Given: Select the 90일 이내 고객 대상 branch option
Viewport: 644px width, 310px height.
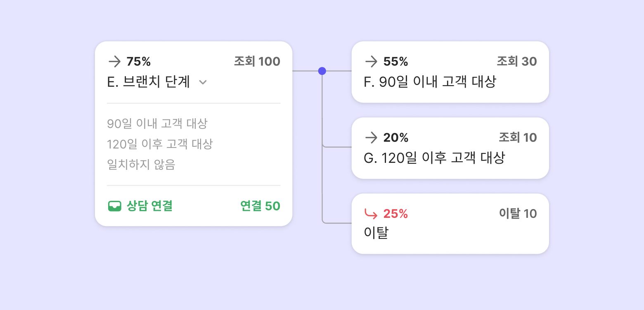Looking at the screenshot, I should [157, 123].
